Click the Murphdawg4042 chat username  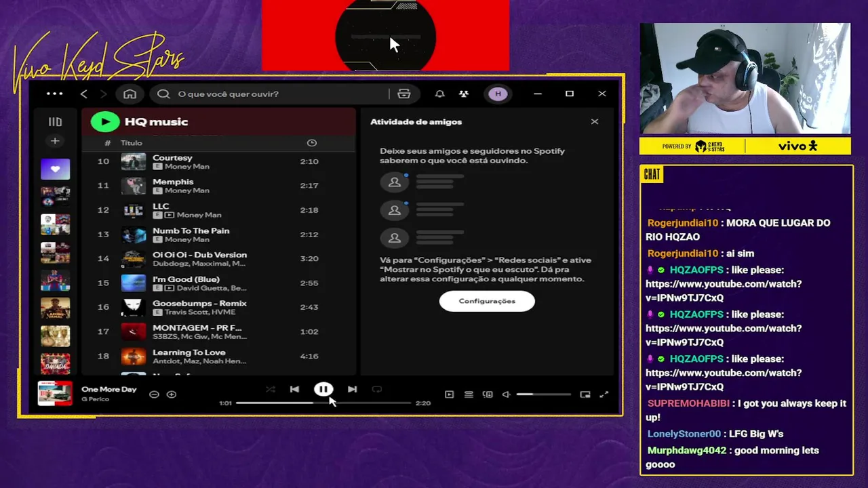686,451
